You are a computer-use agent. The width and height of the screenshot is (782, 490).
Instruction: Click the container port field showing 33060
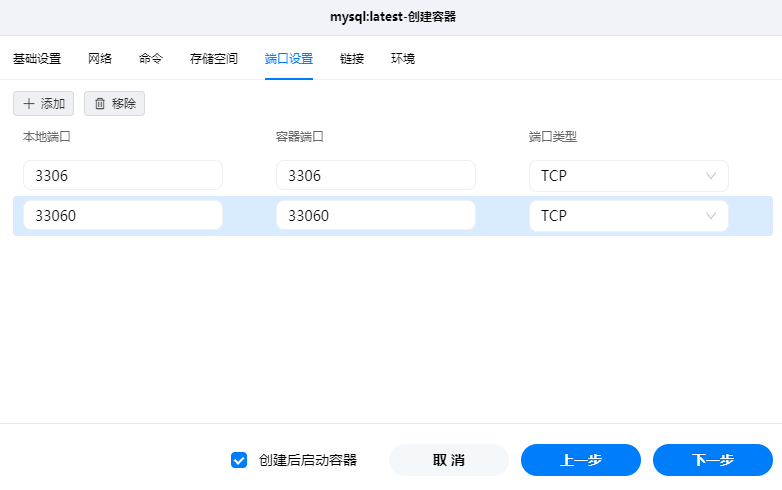pyautogui.click(x=376, y=215)
